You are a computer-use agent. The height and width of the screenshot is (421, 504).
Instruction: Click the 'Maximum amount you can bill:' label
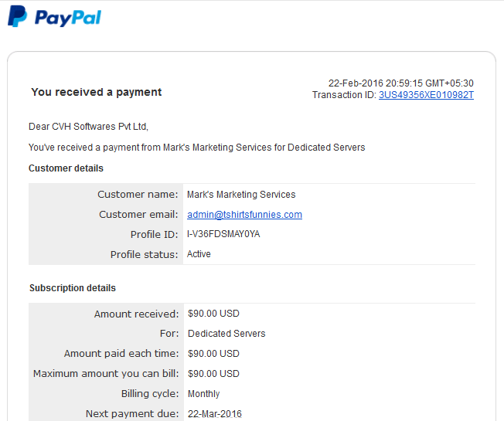(106, 374)
